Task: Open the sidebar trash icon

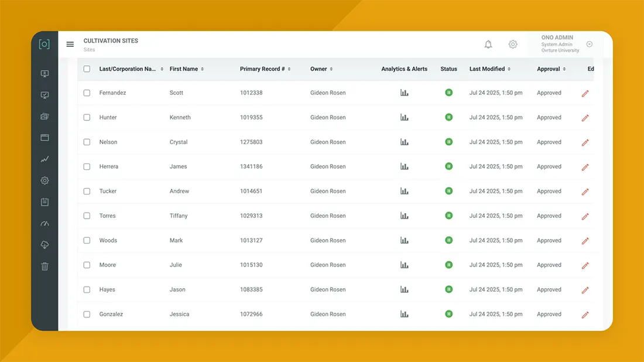Action: [x=44, y=267]
